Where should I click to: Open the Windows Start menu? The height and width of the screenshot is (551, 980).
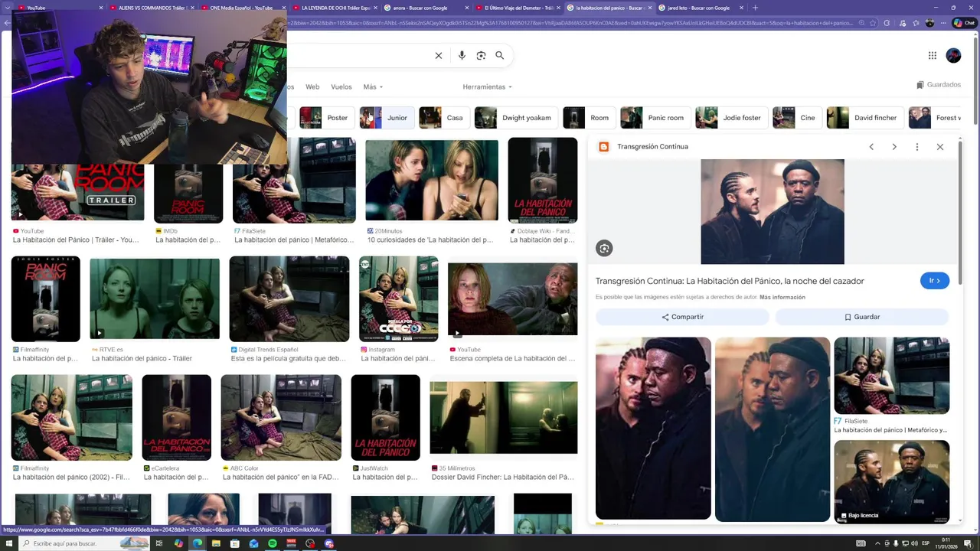pyautogui.click(x=8, y=543)
